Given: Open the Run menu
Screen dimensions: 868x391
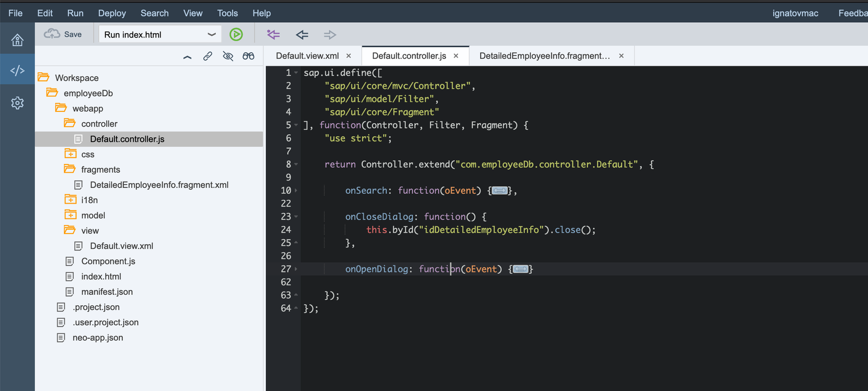Looking at the screenshot, I should 75,13.
